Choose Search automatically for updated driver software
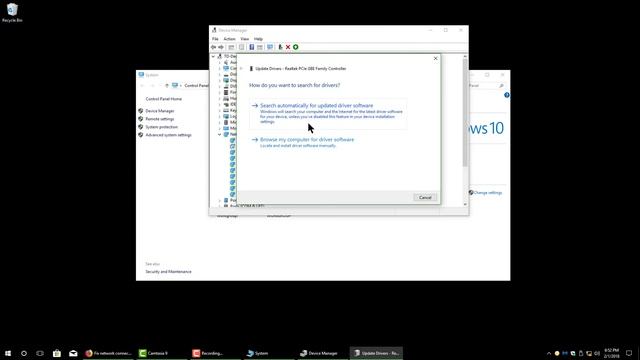The width and height of the screenshot is (640, 360). [x=328, y=113]
